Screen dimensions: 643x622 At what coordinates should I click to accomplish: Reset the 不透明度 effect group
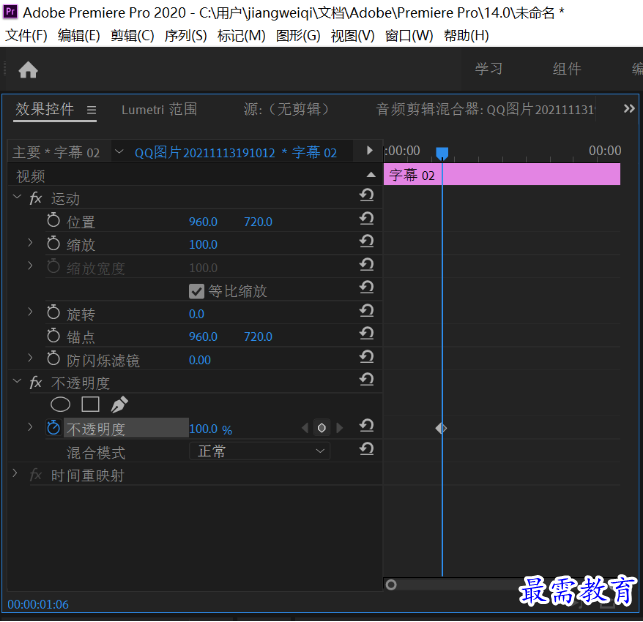click(x=367, y=379)
